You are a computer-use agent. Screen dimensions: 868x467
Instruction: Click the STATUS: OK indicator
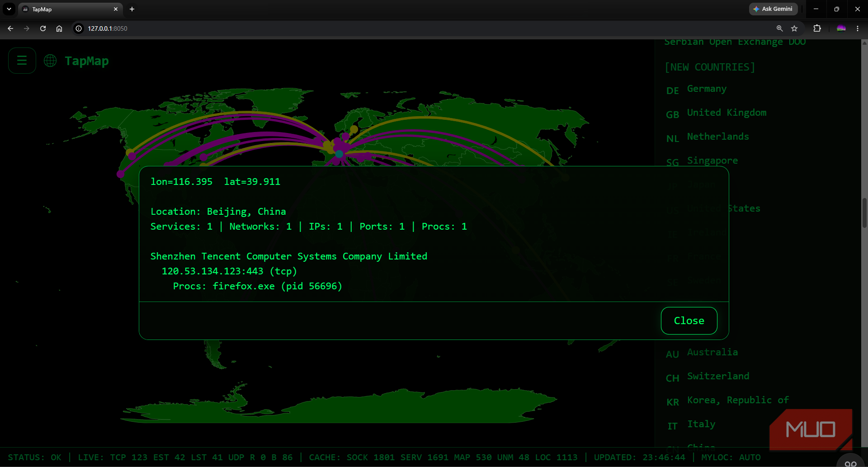(35, 458)
